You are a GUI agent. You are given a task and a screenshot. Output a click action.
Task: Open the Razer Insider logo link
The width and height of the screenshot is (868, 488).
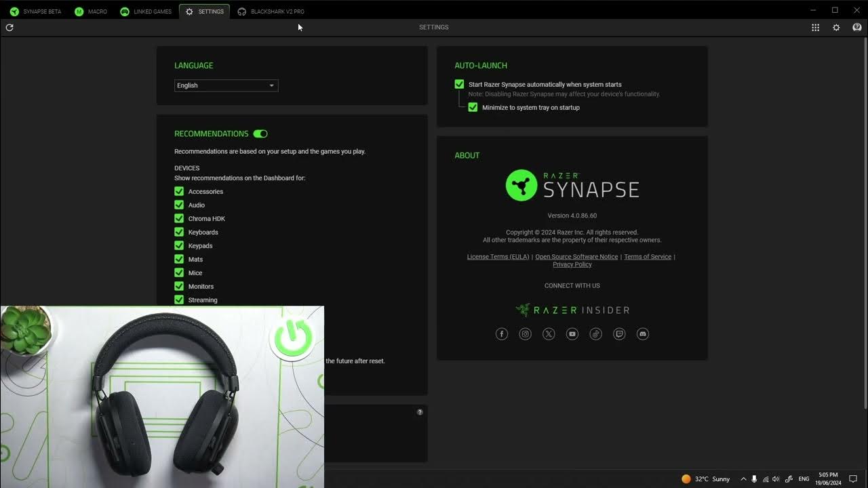pos(572,310)
